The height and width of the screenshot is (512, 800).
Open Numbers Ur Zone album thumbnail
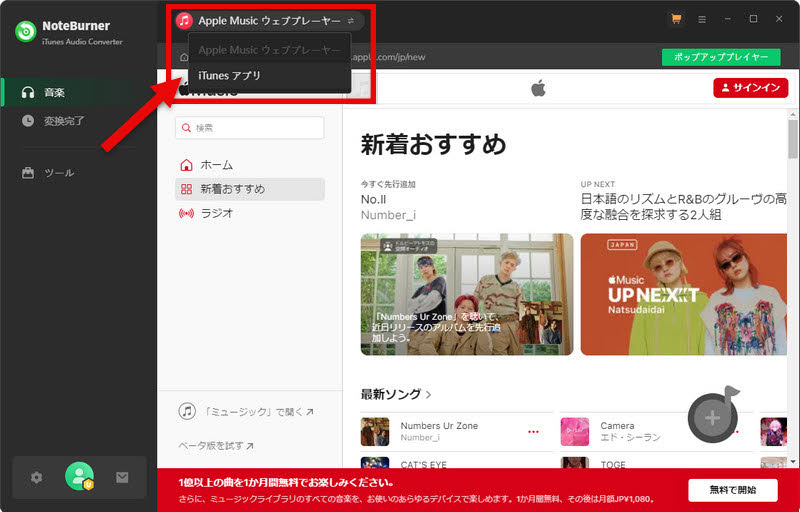pyautogui.click(x=375, y=431)
